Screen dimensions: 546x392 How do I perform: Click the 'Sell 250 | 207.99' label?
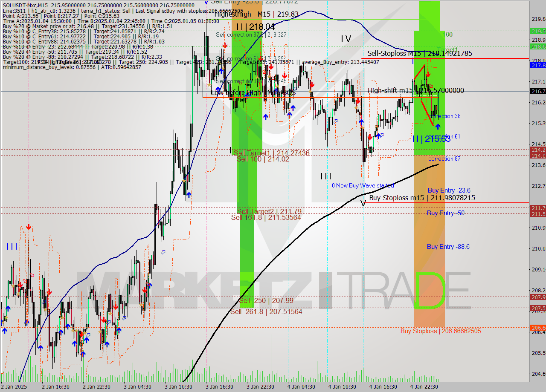point(266,300)
